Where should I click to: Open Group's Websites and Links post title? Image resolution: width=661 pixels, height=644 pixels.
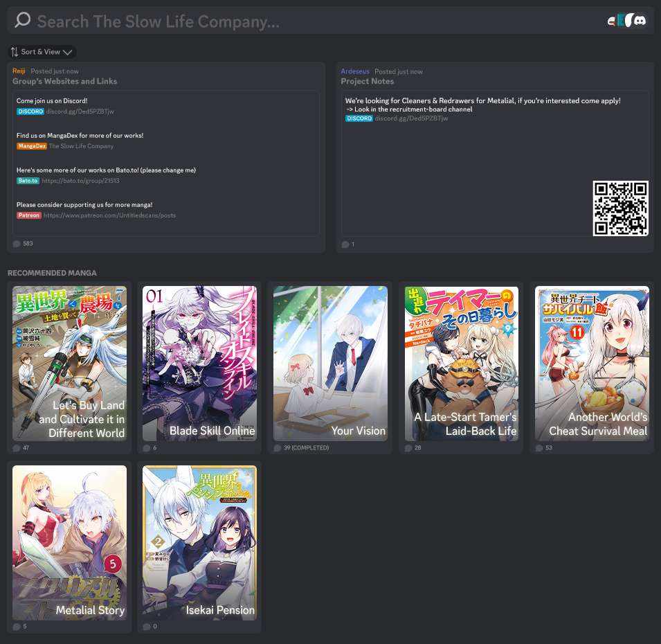(x=64, y=81)
